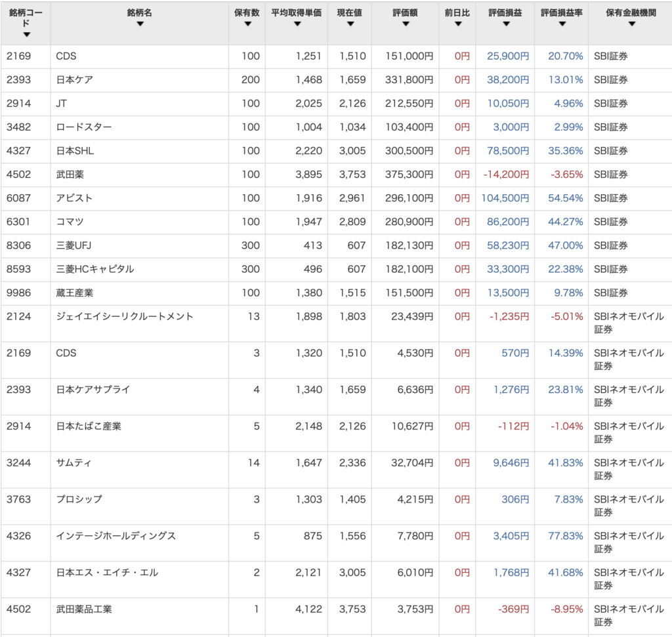Click the アビスト stock name
This screenshot has width=672, height=637.
pyautogui.click(x=74, y=198)
